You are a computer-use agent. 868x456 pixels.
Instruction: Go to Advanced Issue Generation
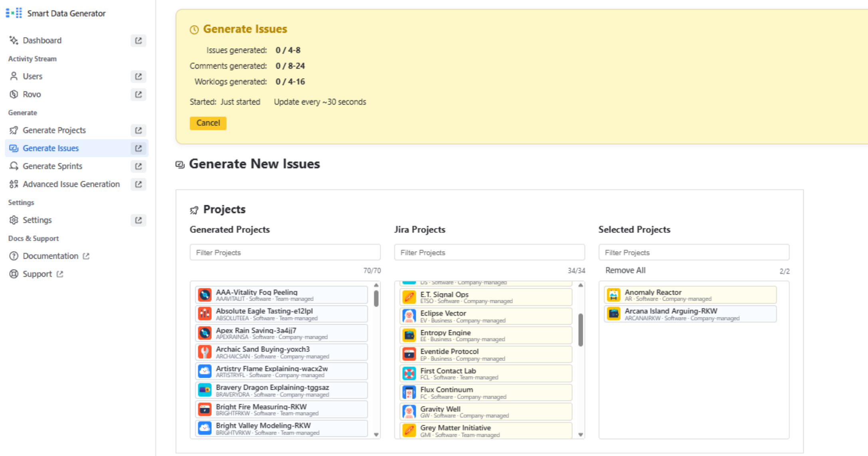coord(71,184)
